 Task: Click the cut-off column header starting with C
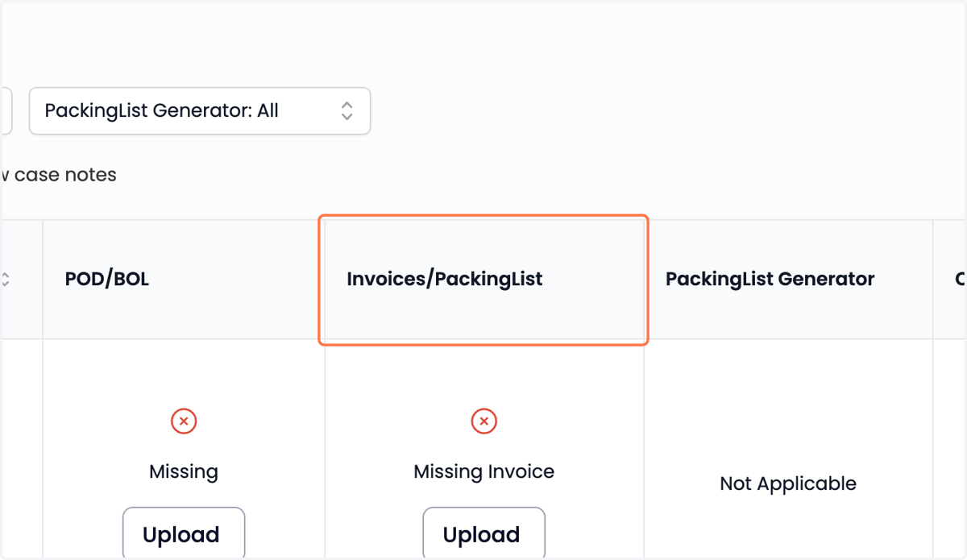tap(950, 280)
